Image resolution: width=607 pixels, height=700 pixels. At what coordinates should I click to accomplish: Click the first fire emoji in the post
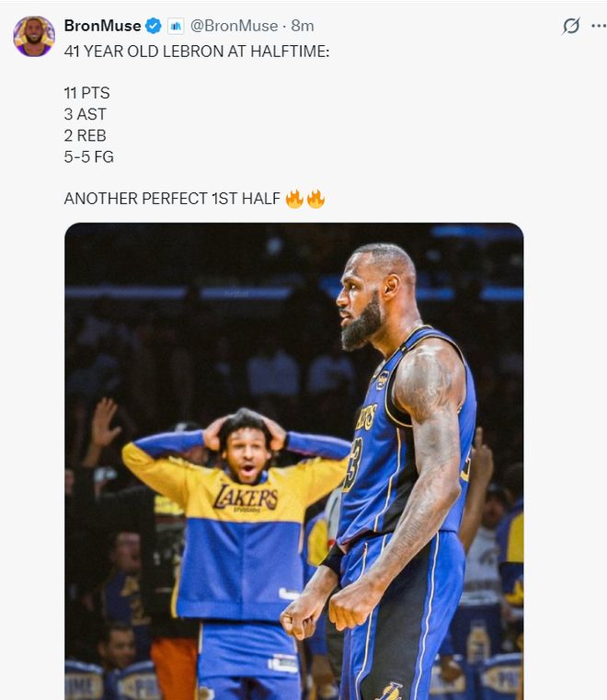point(294,199)
